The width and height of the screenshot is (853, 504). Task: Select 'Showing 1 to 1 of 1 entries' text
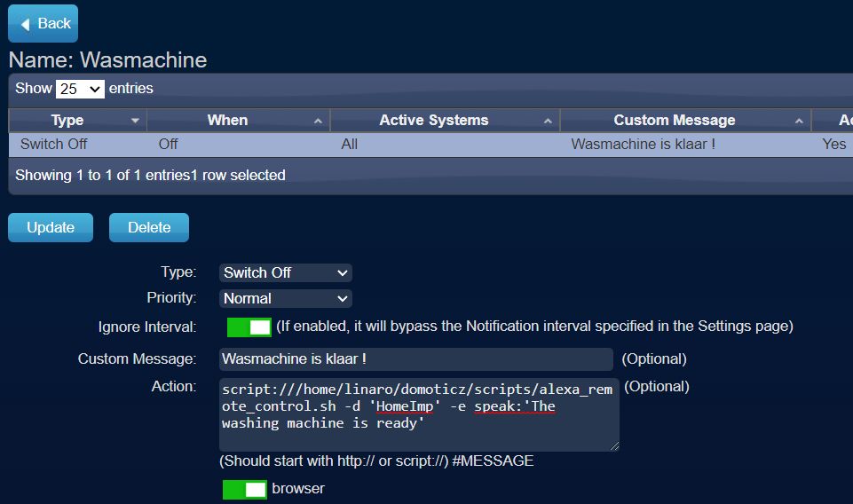click(x=102, y=175)
